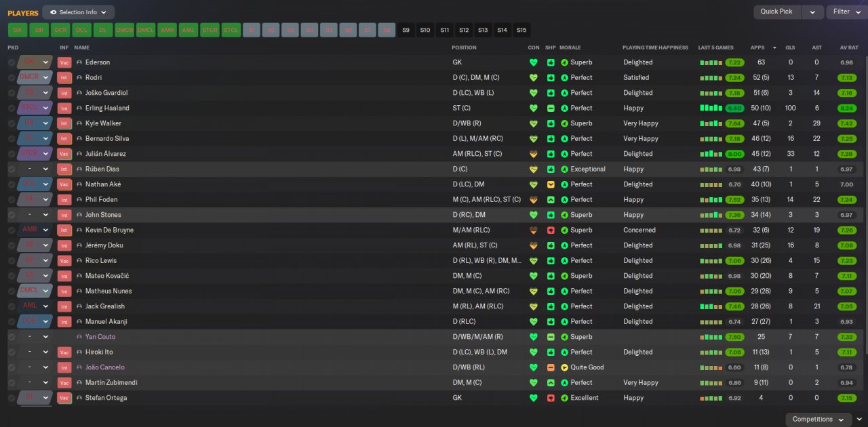Screen dimensions: 868x427
Task: Select the AML position slot
Action: 189,30
